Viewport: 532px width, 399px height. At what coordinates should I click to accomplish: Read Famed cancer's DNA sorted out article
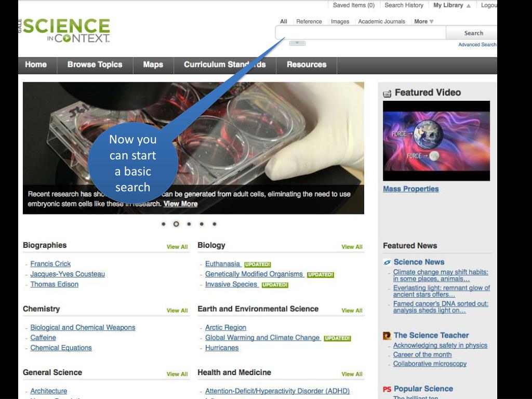click(x=441, y=307)
